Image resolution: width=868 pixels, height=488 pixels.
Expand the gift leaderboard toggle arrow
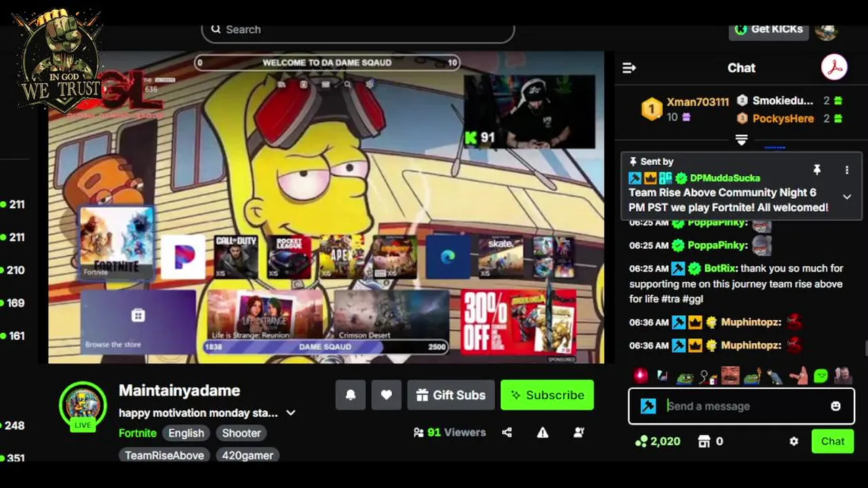pyautogui.click(x=741, y=140)
